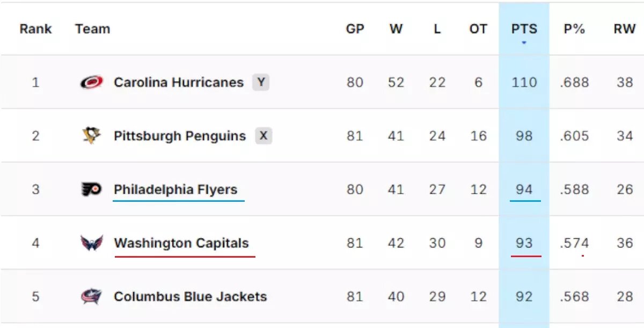Sort teams by P% percentage column

(574, 29)
